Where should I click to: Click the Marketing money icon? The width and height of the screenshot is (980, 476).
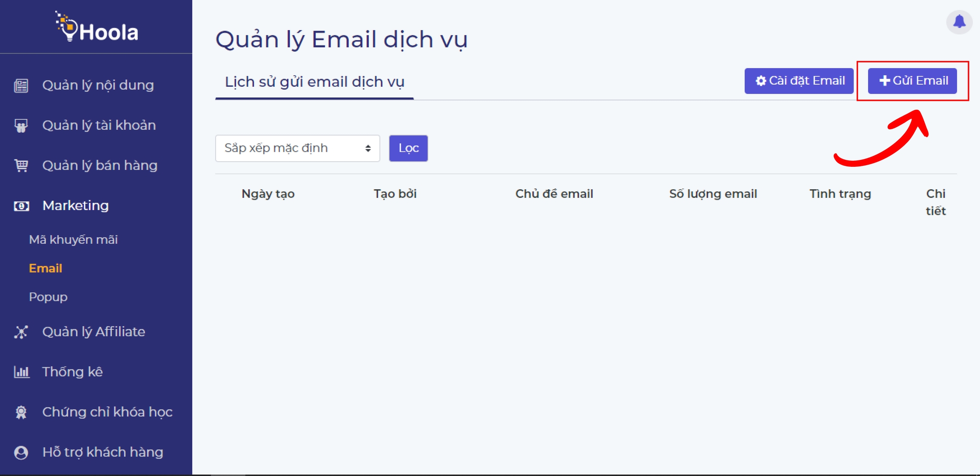coord(21,206)
